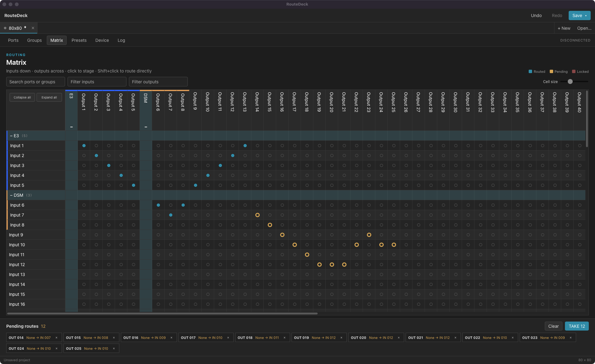Click the TAKE 12 button
Screen dimensions: 595x364
coord(577,326)
